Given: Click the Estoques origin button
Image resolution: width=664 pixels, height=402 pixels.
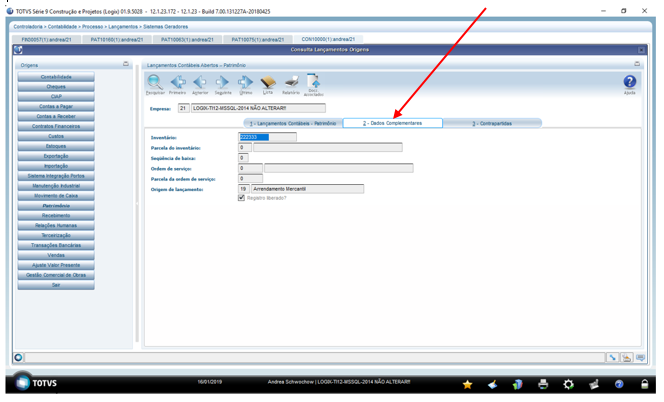Looking at the screenshot, I should 56,146.
